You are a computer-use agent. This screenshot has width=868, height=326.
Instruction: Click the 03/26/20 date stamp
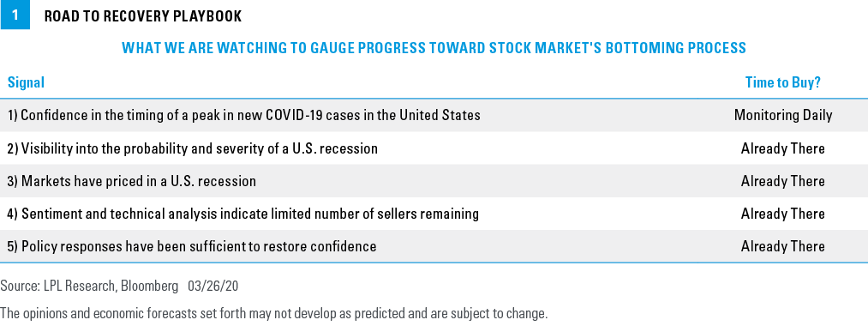coord(213,286)
